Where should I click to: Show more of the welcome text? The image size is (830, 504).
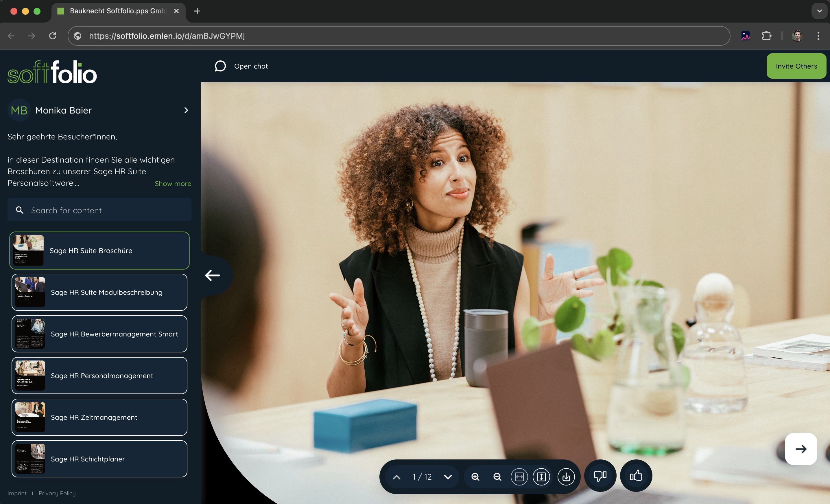[173, 184]
